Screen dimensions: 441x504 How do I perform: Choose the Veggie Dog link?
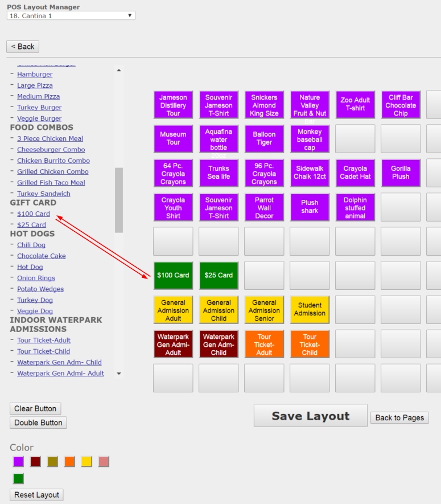[x=35, y=311]
